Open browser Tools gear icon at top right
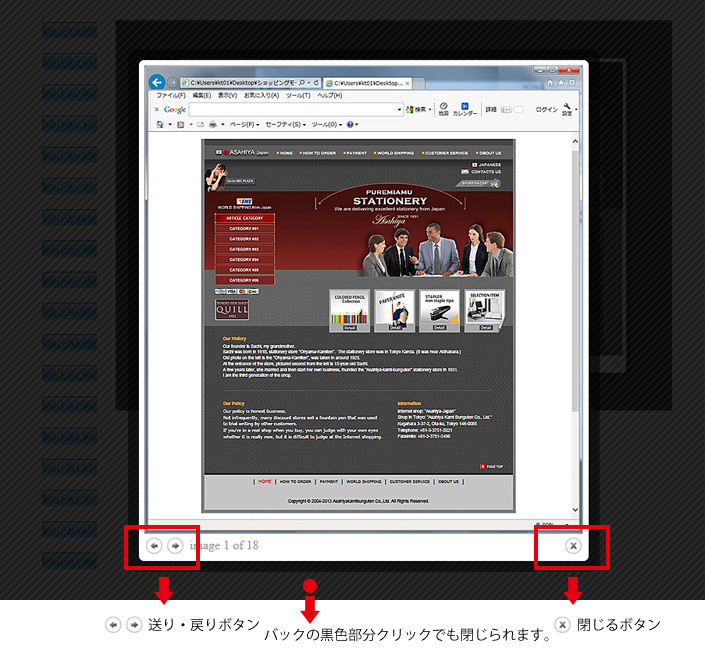Image resolution: width=705 pixels, height=650 pixels. click(572, 83)
